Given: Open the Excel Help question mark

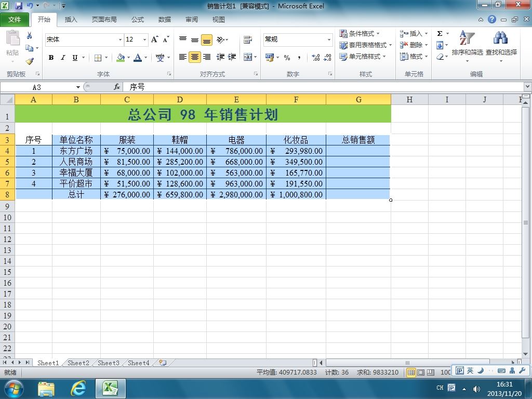Looking at the screenshot, I should [491, 19].
